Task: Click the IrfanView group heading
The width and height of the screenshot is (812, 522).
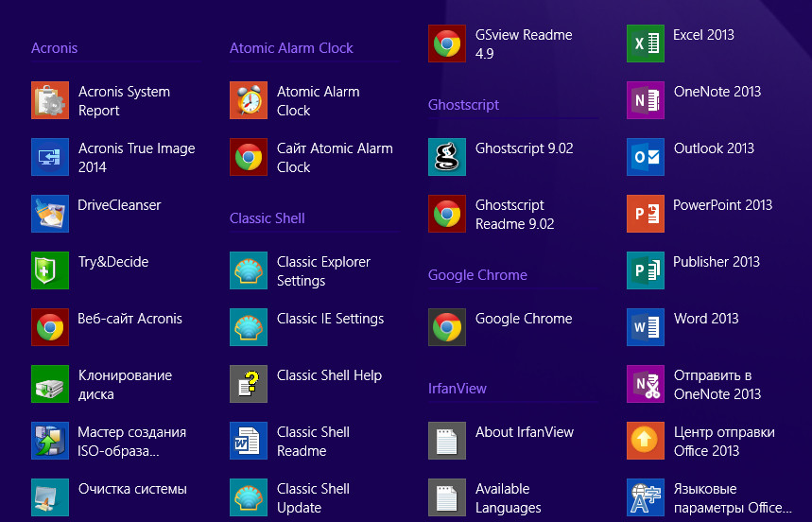Action: (458, 389)
